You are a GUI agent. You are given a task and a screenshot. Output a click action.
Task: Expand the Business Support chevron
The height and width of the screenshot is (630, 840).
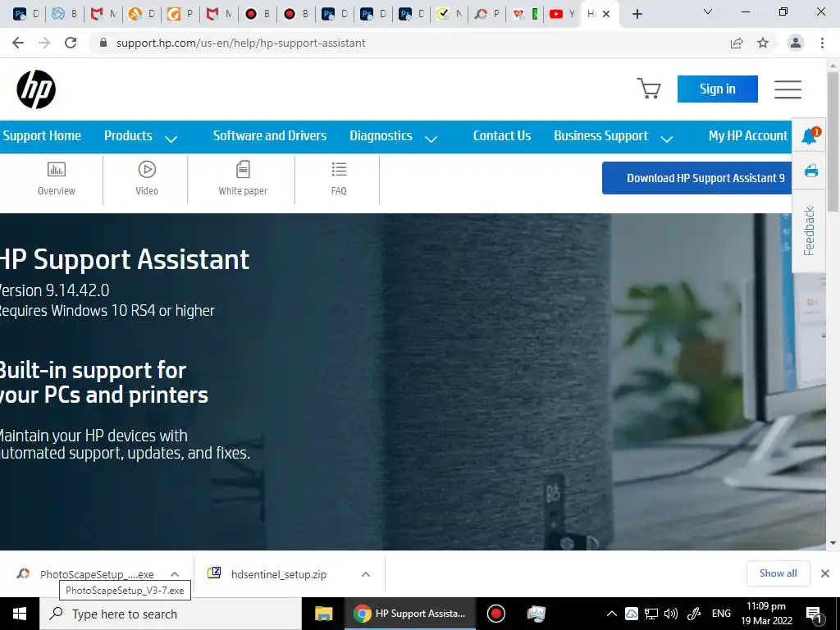click(666, 139)
